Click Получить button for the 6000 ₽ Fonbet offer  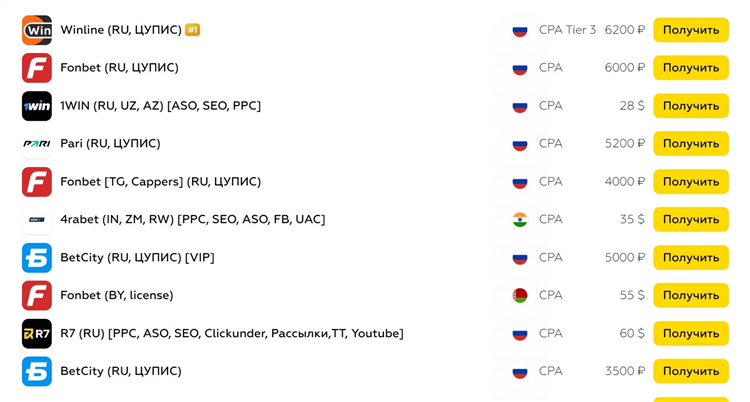pos(691,68)
